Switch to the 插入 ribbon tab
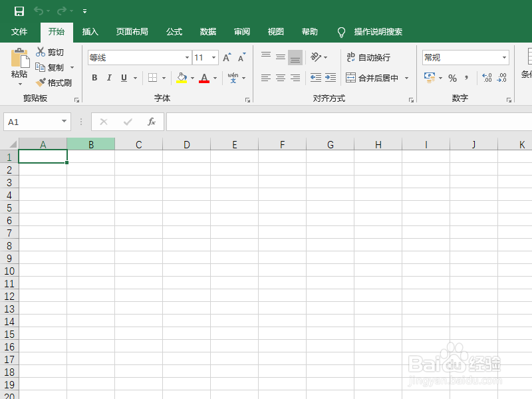This screenshot has height=399, width=532. [x=90, y=32]
